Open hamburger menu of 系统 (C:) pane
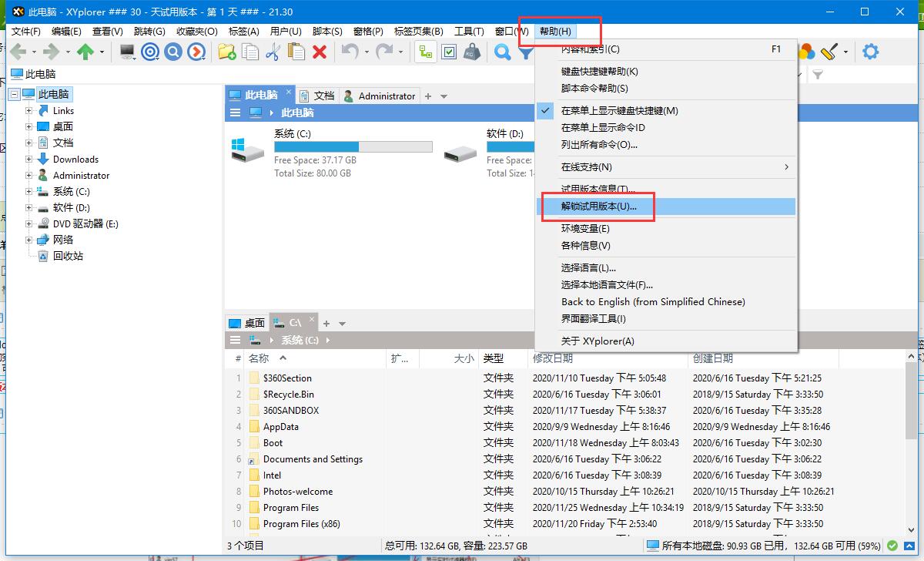Viewport: 924px width, 561px height. [236, 340]
